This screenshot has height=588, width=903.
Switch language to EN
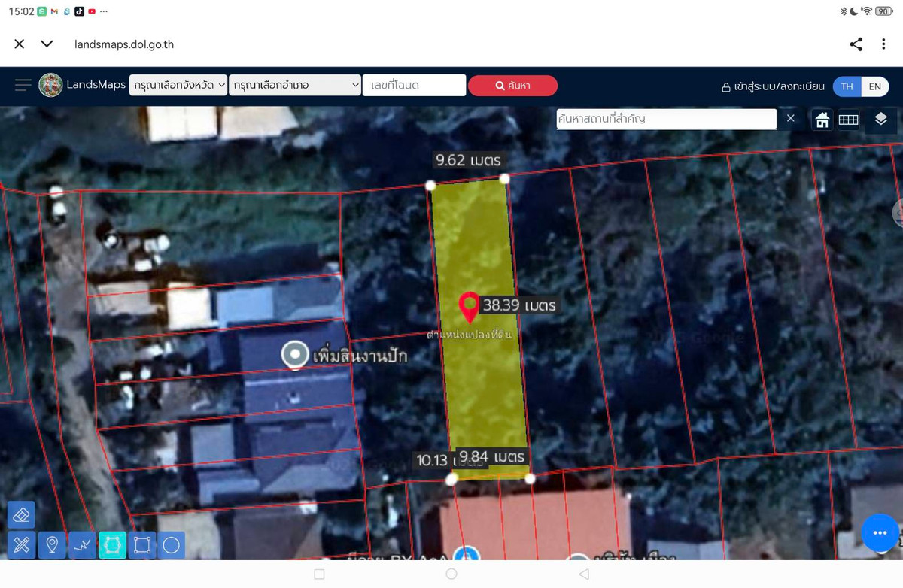click(874, 86)
